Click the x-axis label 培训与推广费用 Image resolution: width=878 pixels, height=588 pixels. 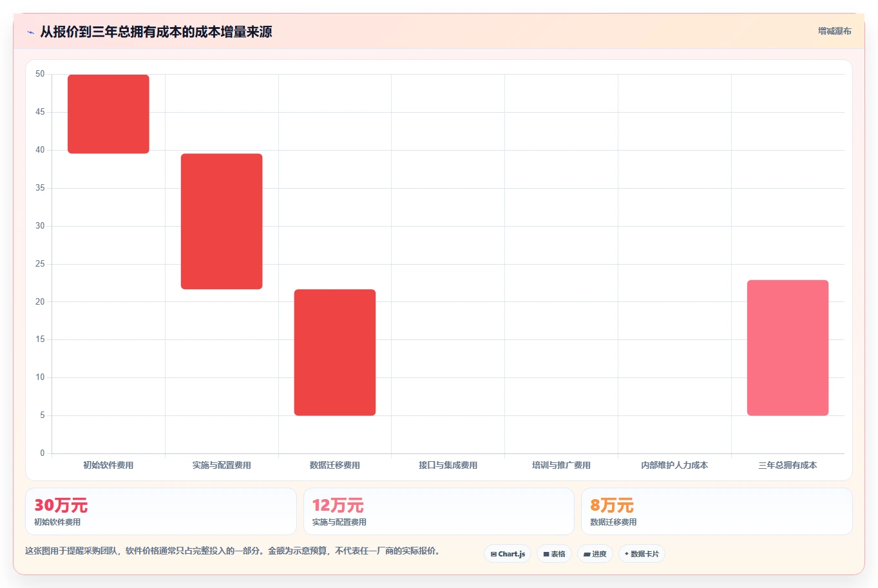(x=561, y=465)
